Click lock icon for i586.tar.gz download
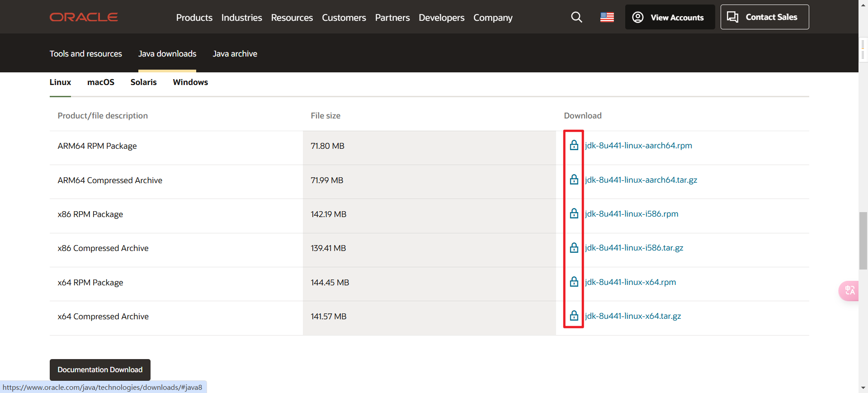Screen dimensions: 868x393 (x=574, y=248)
